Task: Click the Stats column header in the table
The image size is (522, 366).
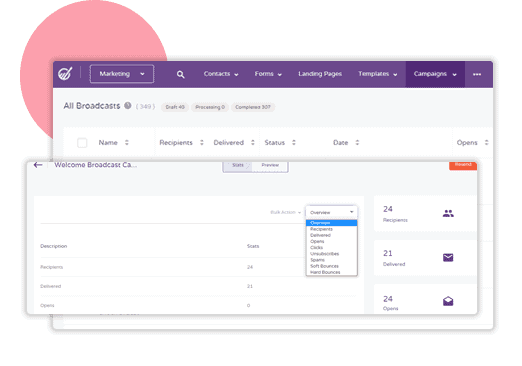Action: tap(253, 246)
